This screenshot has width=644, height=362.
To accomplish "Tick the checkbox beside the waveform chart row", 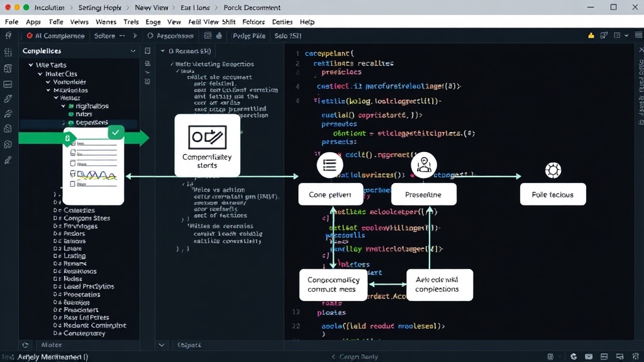I will click(x=73, y=173).
